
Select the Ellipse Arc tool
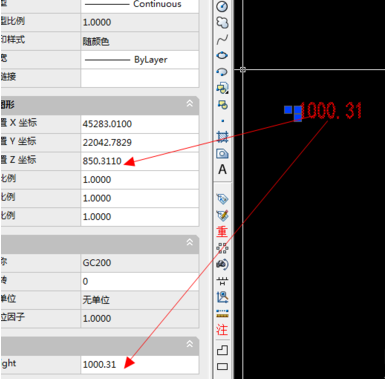click(222, 72)
